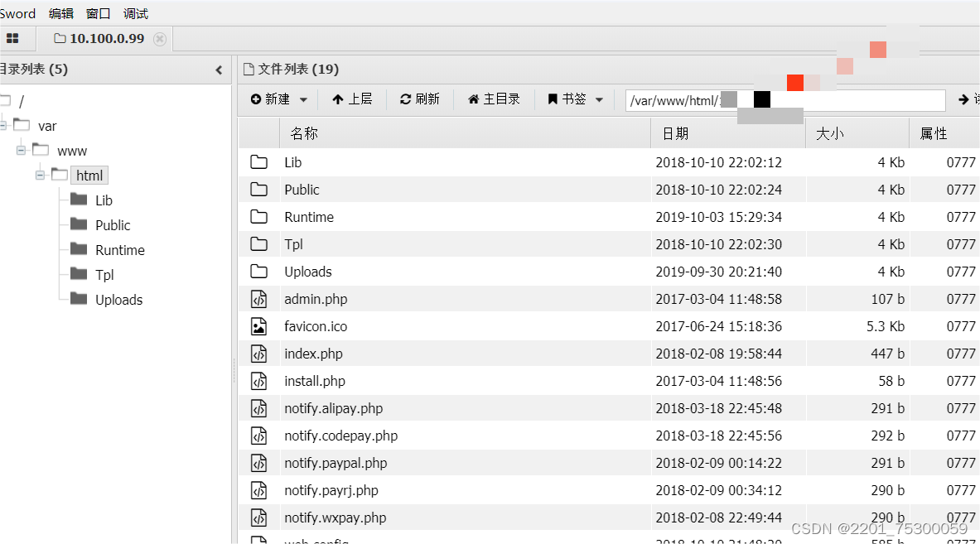Select index.php in file list
The height and width of the screenshot is (544, 980).
(313, 354)
